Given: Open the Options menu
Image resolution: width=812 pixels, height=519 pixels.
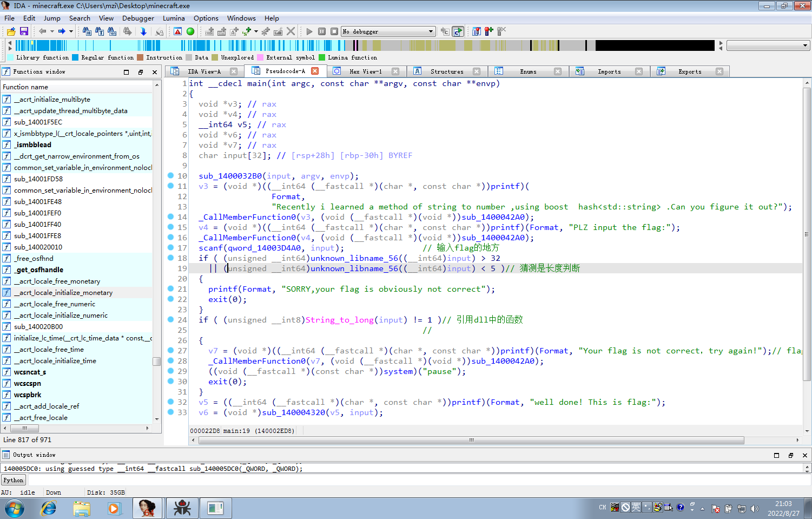Looking at the screenshot, I should pos(206,18).
